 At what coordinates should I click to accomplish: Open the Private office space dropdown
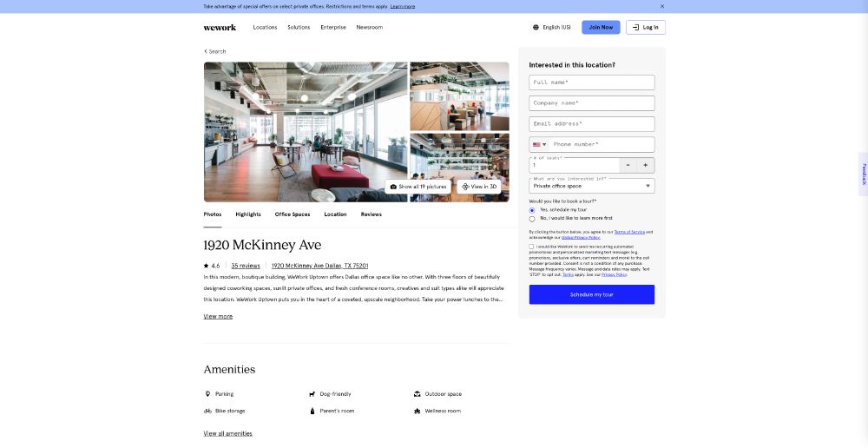click(592, 186)
